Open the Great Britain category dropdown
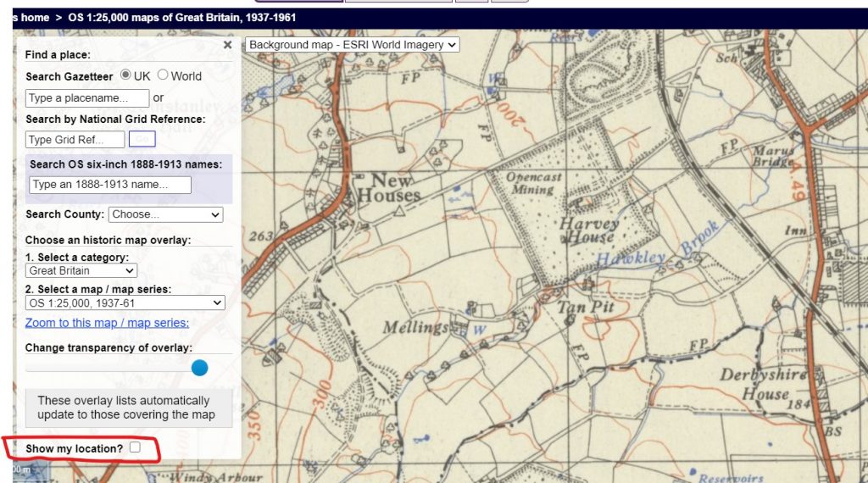 (81, 270)
